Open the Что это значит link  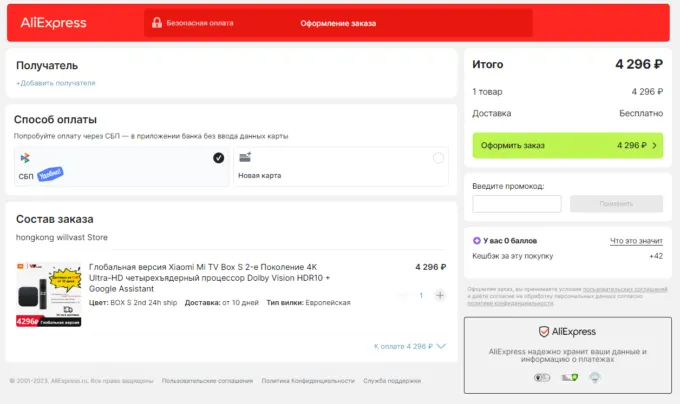[636, 241]
